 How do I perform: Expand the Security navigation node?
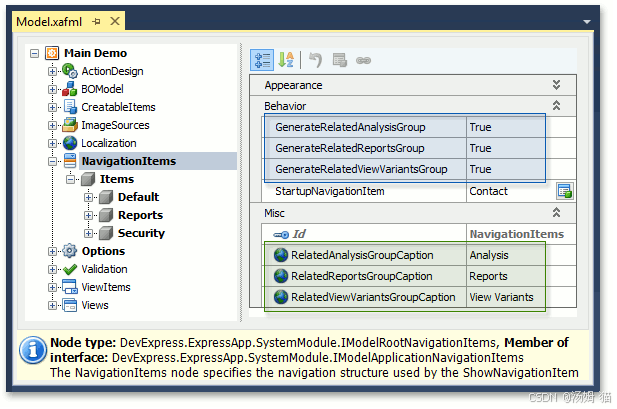tap(89, 233)
